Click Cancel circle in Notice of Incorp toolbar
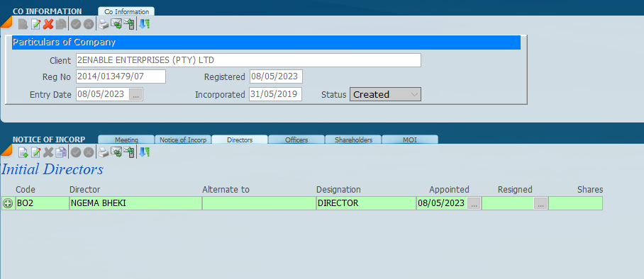 point(89,153)
